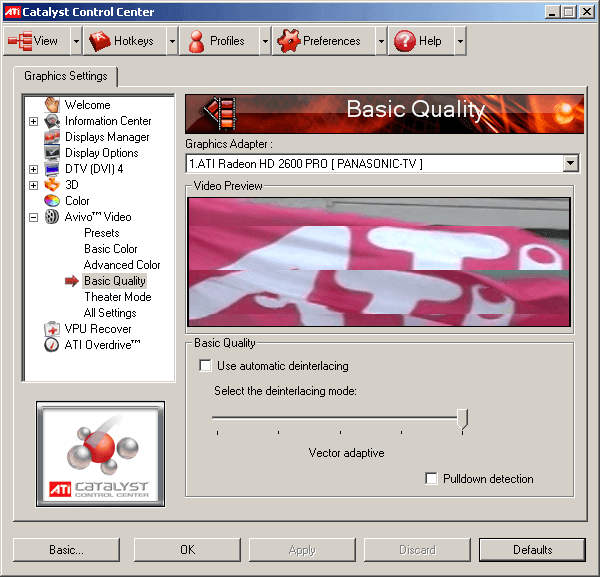Click the Display Options label
This screenshot has width=600, height=577.
[102, 153]
